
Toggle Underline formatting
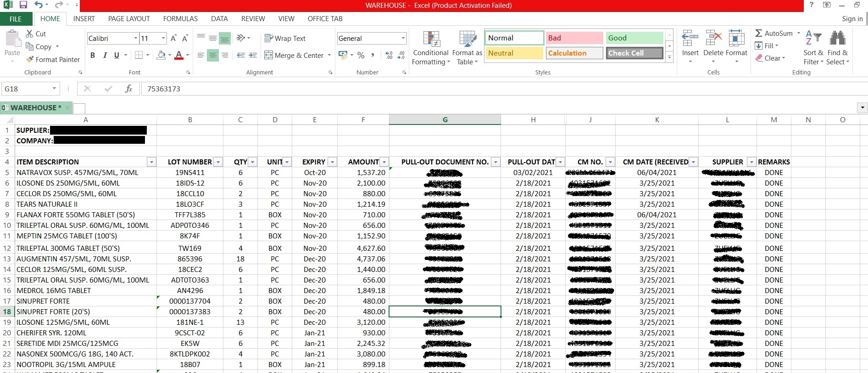click(x=117, y=55)
